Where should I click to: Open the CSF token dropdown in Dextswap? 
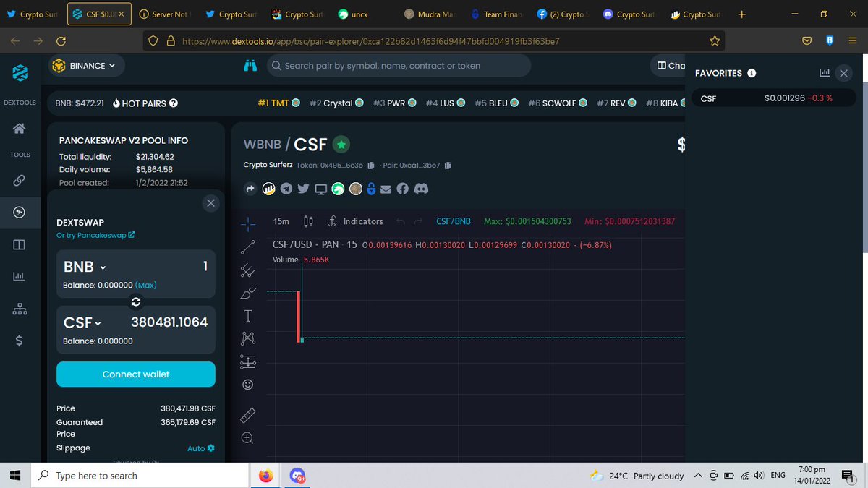[82, 322]
